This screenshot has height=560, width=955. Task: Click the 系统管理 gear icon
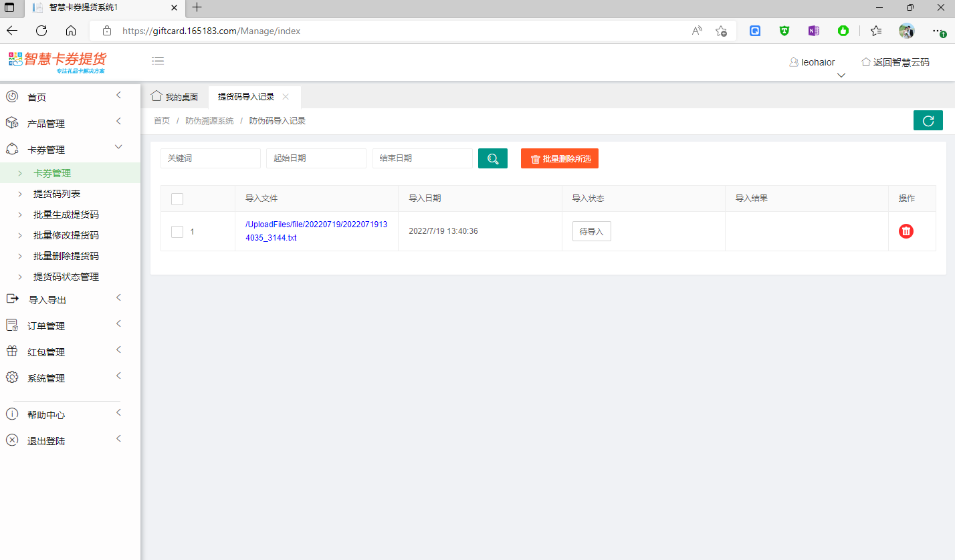pos(12,378)
